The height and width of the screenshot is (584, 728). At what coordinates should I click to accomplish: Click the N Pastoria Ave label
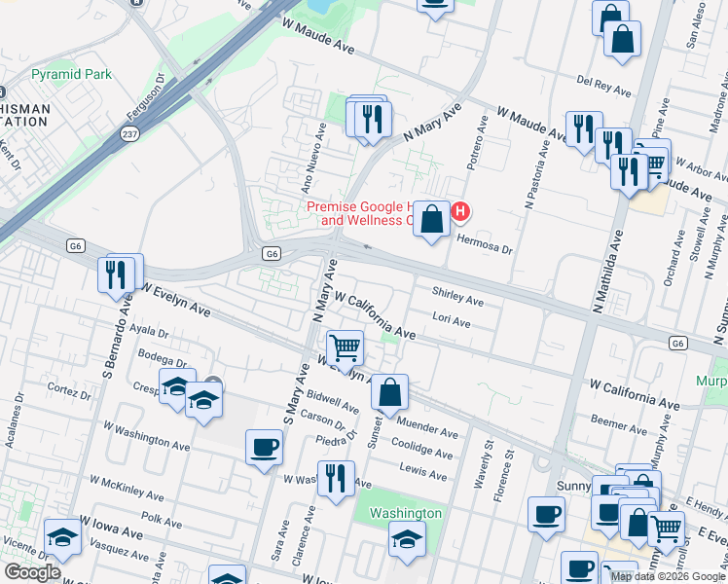tap(537, 174)
